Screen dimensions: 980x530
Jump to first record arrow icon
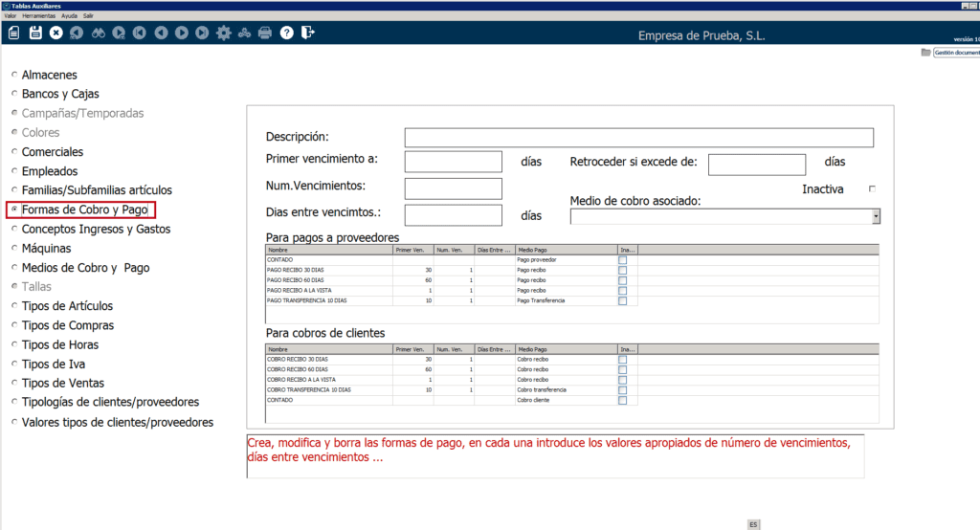[140, 33]
